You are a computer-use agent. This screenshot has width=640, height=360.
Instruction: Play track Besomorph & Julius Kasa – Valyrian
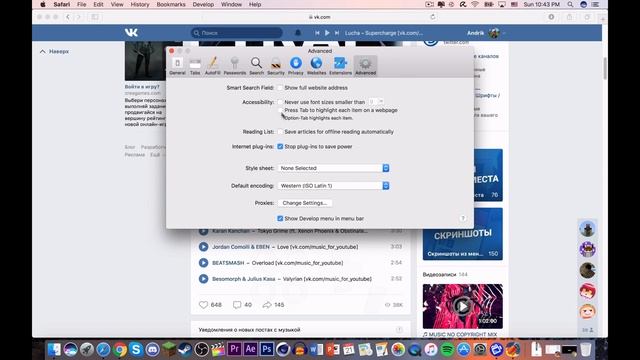click(x=203, y=279)
